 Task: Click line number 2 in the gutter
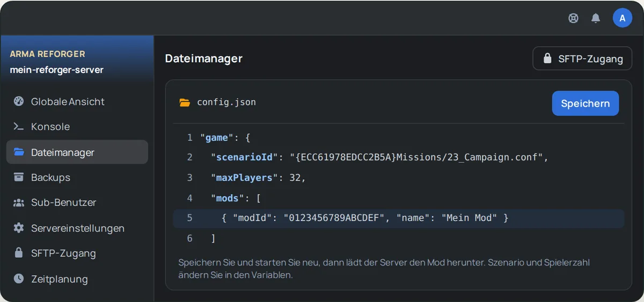[189, 158]
